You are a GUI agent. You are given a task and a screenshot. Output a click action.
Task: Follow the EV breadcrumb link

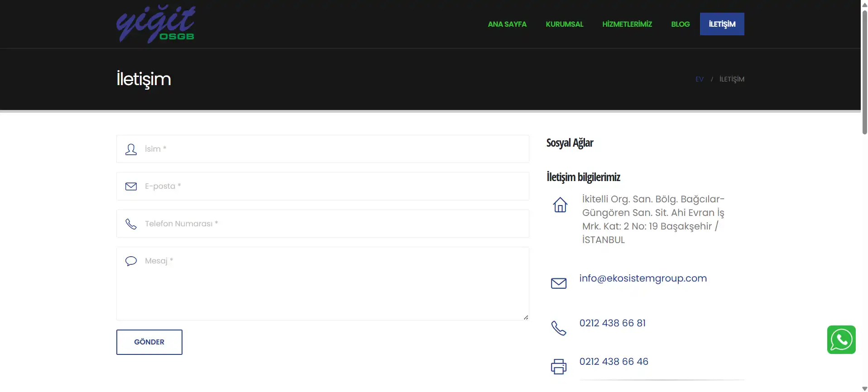[x=700, y=79]
